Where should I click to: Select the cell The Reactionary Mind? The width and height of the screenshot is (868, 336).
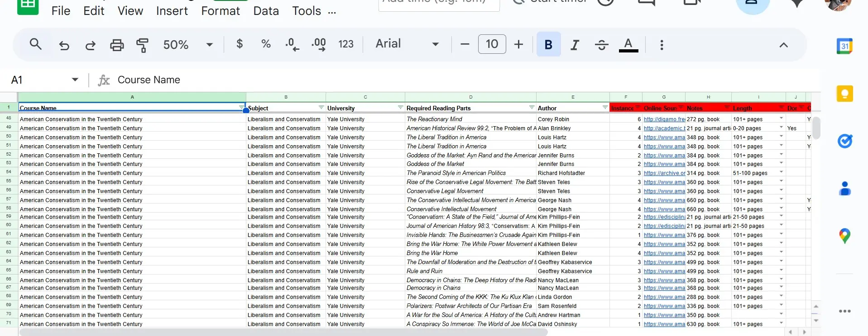pos(470,119)
